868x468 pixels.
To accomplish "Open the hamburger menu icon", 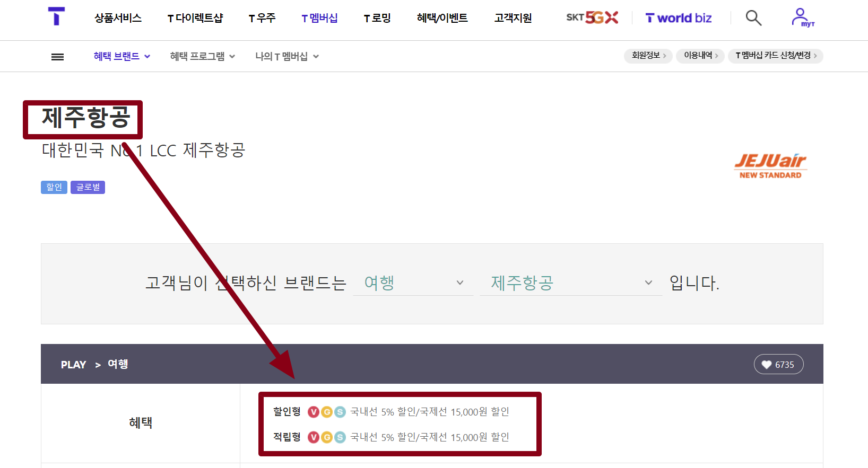I will (x=57, y=57).
